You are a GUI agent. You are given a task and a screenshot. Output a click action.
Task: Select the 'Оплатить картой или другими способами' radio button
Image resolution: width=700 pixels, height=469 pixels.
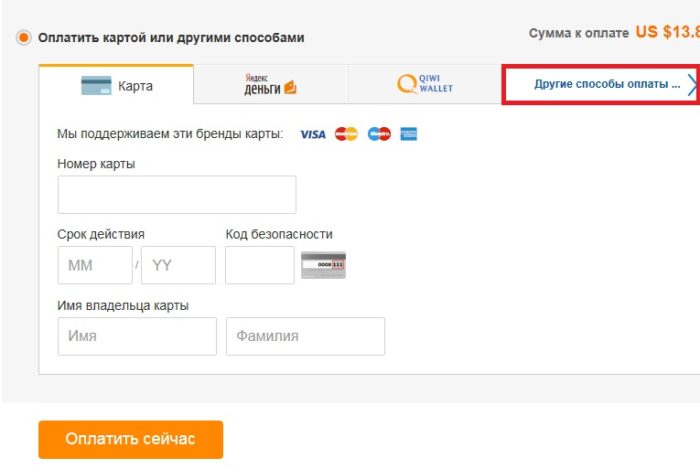[x=24, y=38]
